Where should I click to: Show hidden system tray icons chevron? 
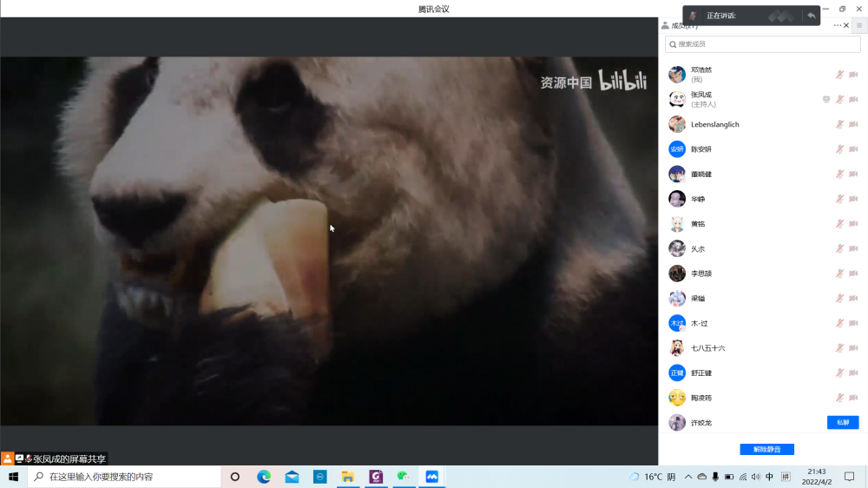click(688, 477)
